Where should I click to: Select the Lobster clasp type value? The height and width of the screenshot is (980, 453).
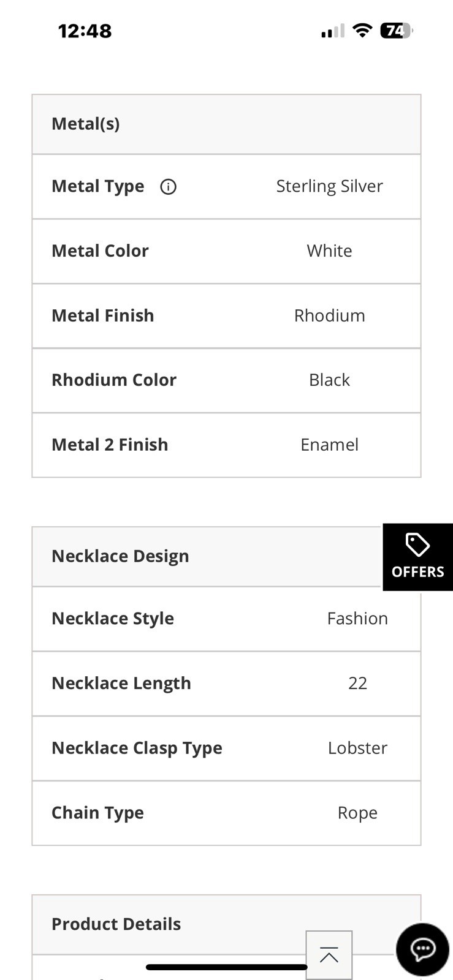pyautogui.click(x=357, y=748)
